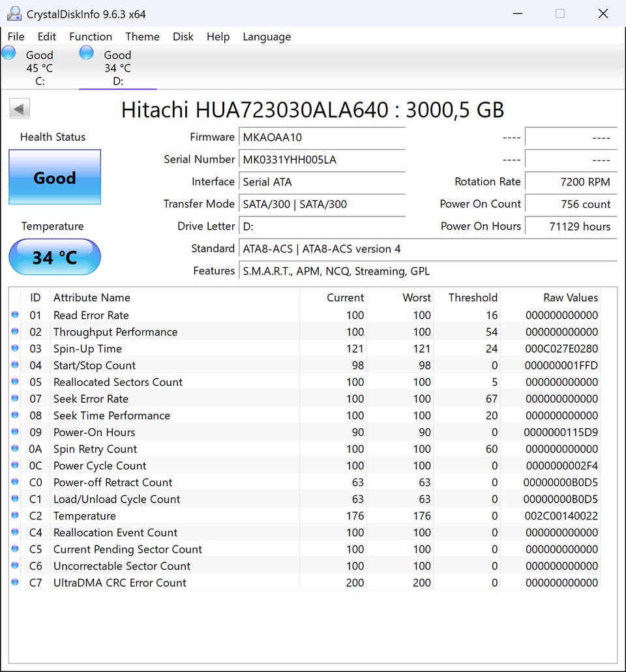Select the D: drive status orb
Image resolution: width=626 pixels, height=672 pixels.
coord(86,53)
